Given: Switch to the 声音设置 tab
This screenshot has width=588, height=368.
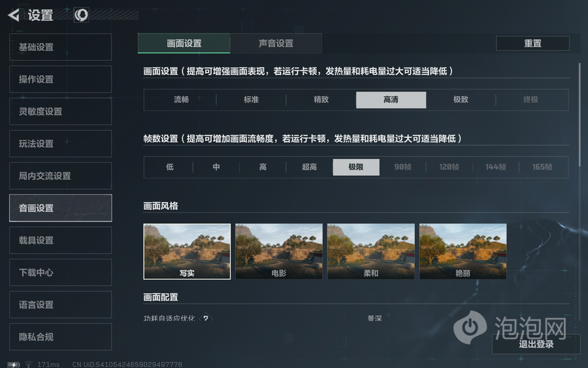Looking at the screenshot, I should click(x=276, y=44).
